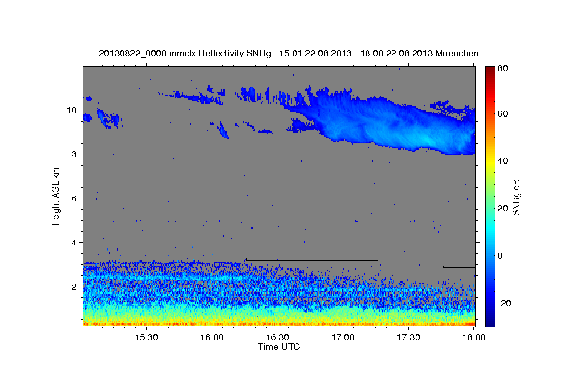The width and height of the screenshot is (588, 392).
Task: Click the colorbar value -20
Action: click(x=505, y=303)
